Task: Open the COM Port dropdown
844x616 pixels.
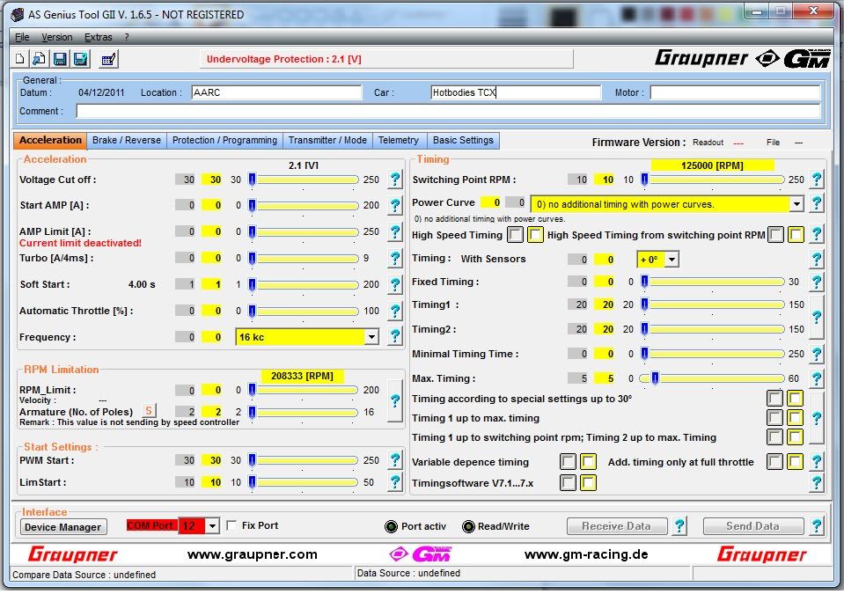Action: pos(213,525)
